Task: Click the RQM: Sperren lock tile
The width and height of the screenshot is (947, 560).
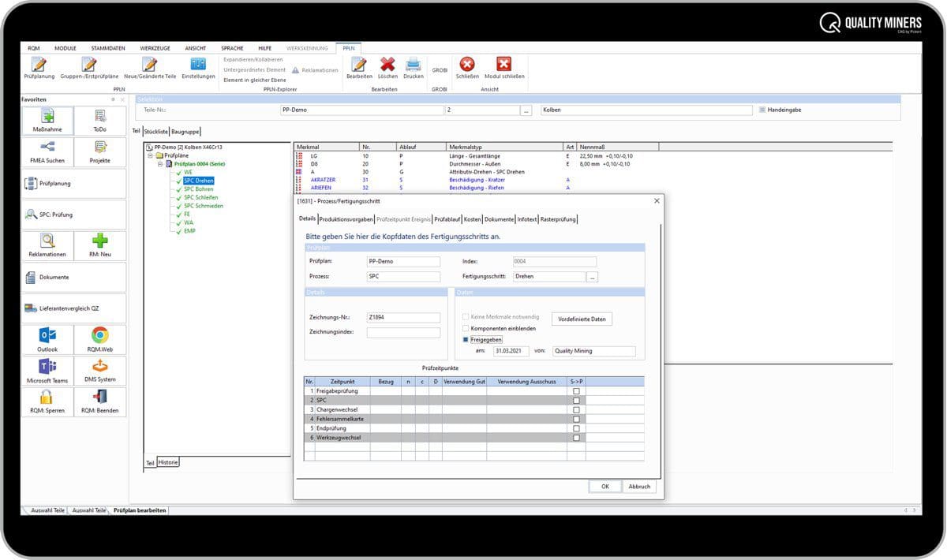Action: [47, 401]
